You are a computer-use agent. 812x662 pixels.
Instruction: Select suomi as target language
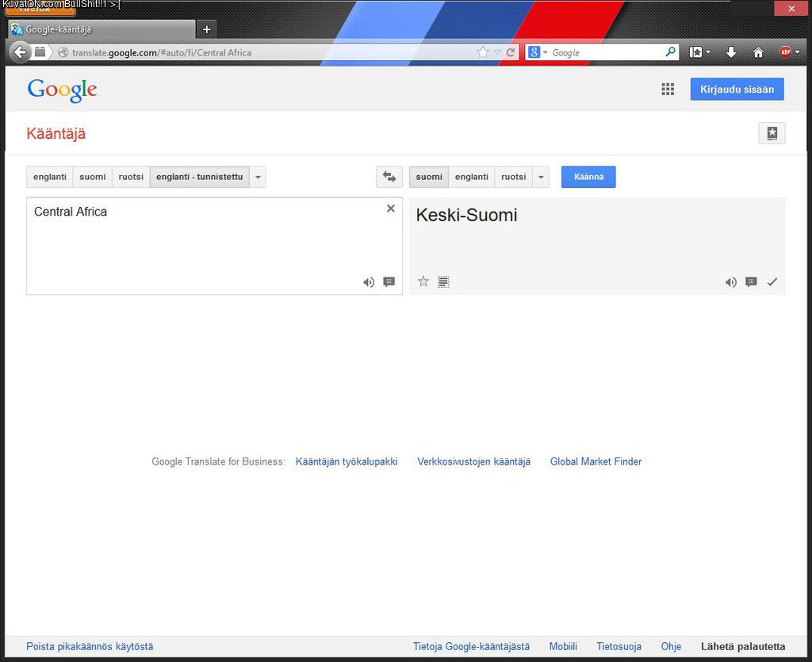(429, 177)
